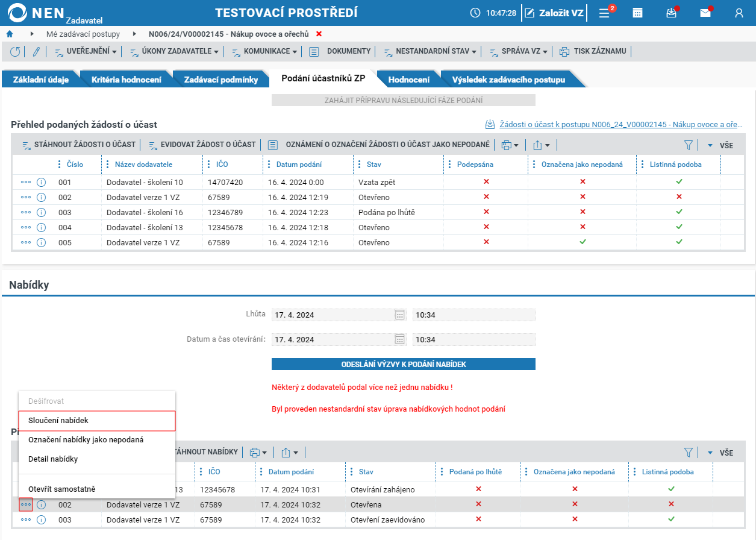Viewport: 756px width, 540px height.
Task: Click the pencil edit icon
Action: coord(36,52)
